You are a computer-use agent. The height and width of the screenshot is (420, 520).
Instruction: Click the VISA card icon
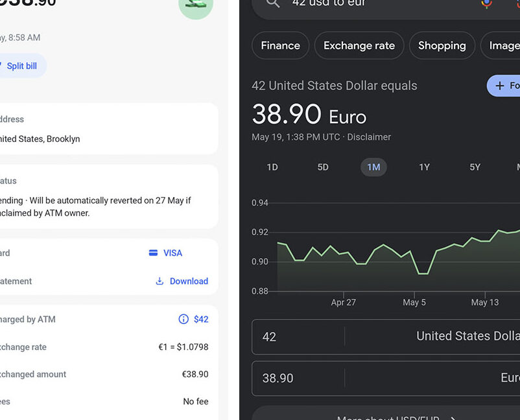(x=154, y=253)
